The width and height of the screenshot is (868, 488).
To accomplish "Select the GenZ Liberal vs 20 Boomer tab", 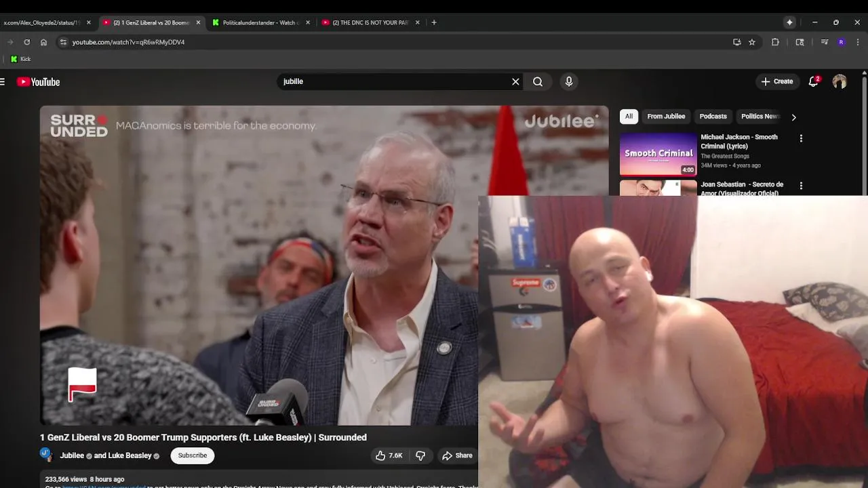I will click(151, 22).
